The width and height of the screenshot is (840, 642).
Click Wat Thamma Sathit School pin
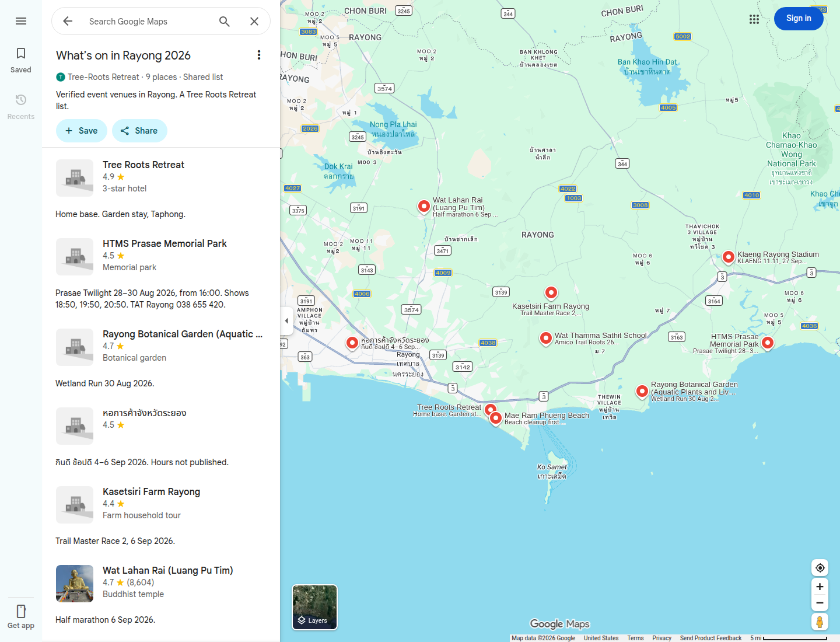545,339
